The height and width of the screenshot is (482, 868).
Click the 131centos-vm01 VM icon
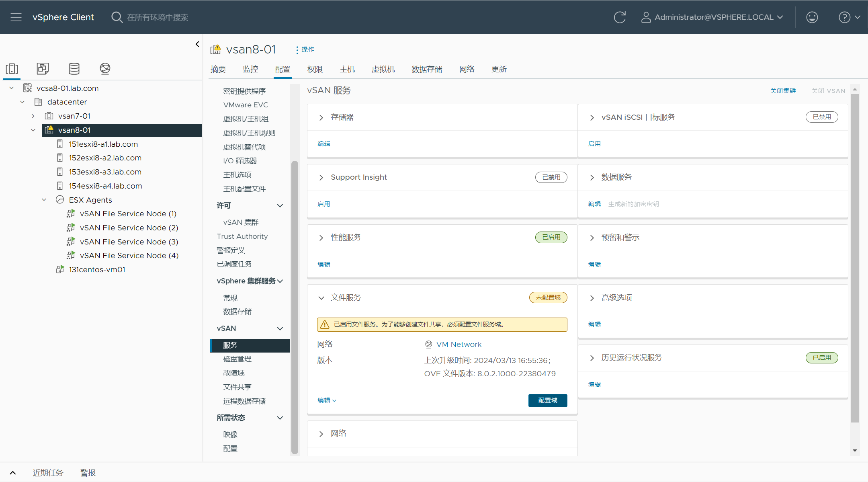[60, 269]
